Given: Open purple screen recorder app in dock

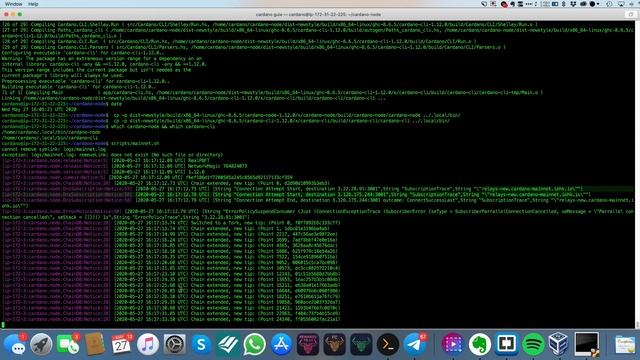Looking at the screenshot, I should 453,344.
